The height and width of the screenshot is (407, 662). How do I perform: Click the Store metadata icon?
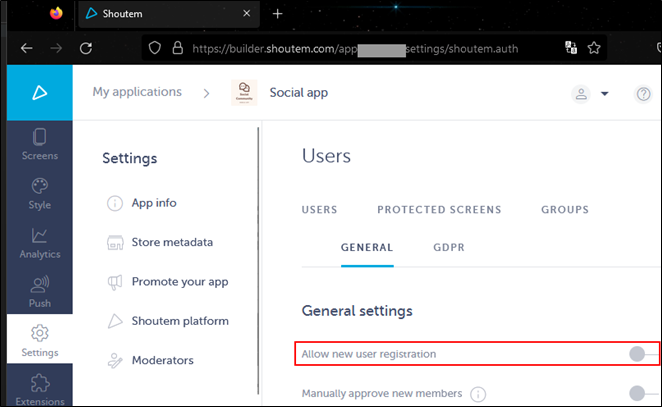[115, 242]
